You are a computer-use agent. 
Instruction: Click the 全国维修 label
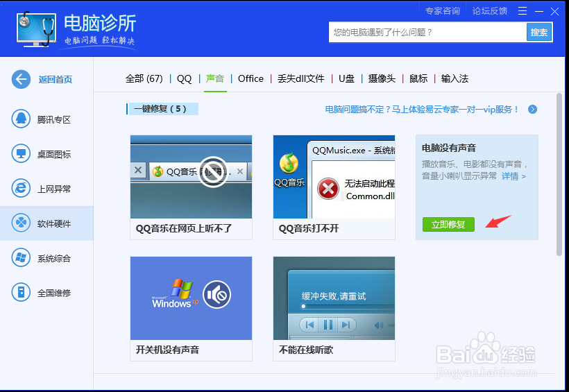[x=53, y=293]
